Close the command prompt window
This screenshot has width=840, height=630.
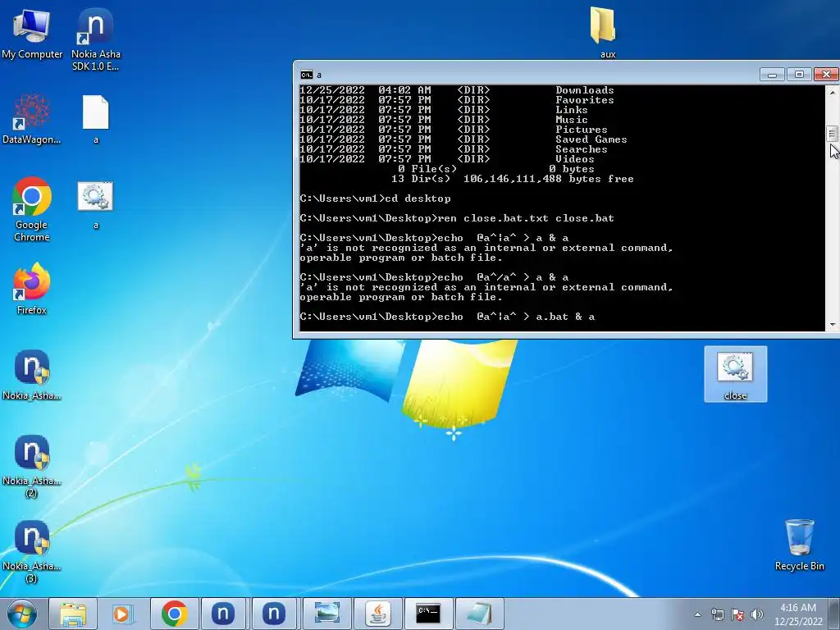tap(826, 74)
